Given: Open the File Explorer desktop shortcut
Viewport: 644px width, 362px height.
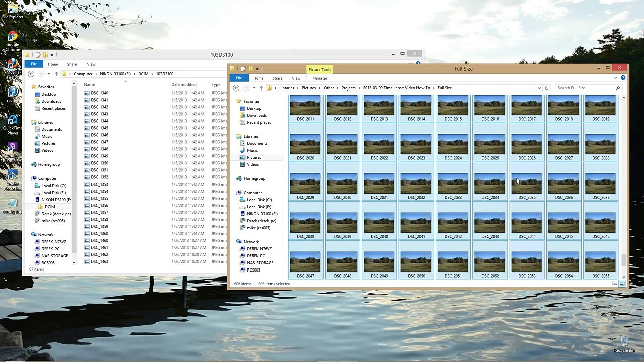Looking at the screenshot, I should click(x=12, y=10).
